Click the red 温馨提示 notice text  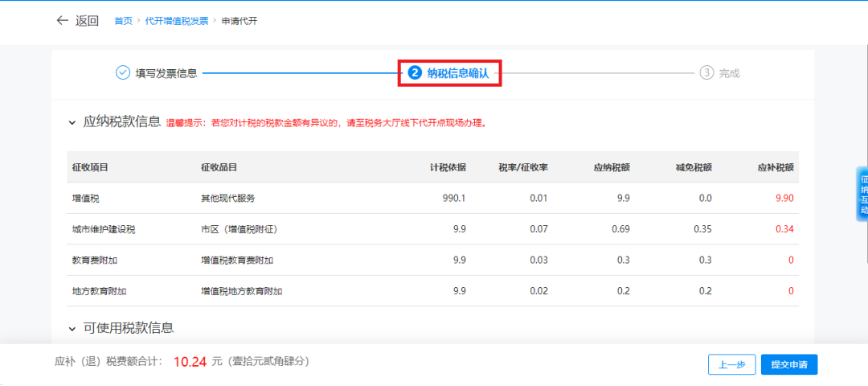(326, 124)
